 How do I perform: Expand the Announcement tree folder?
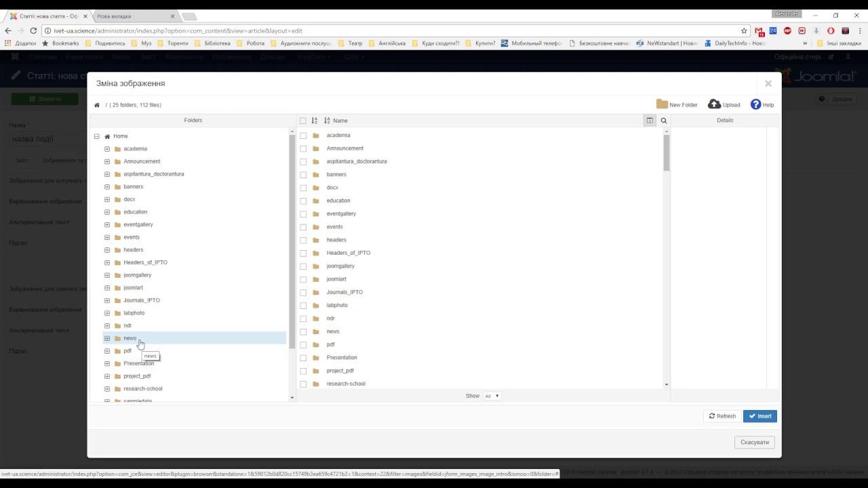107,161
